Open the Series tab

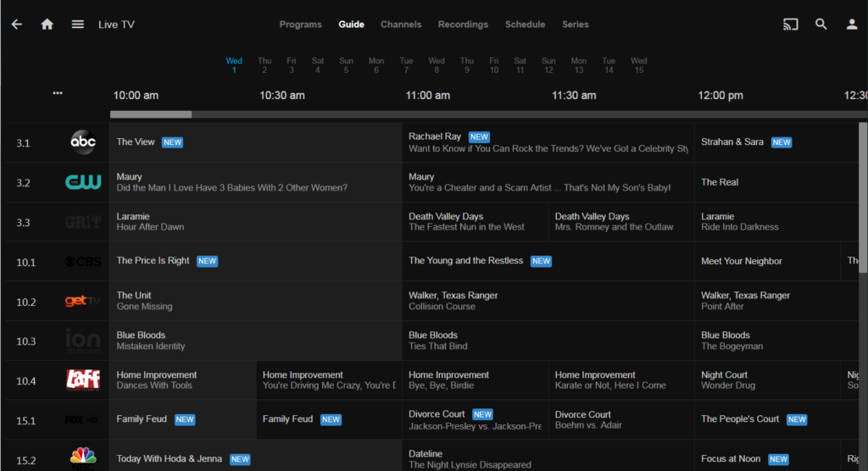coord(575,25)
